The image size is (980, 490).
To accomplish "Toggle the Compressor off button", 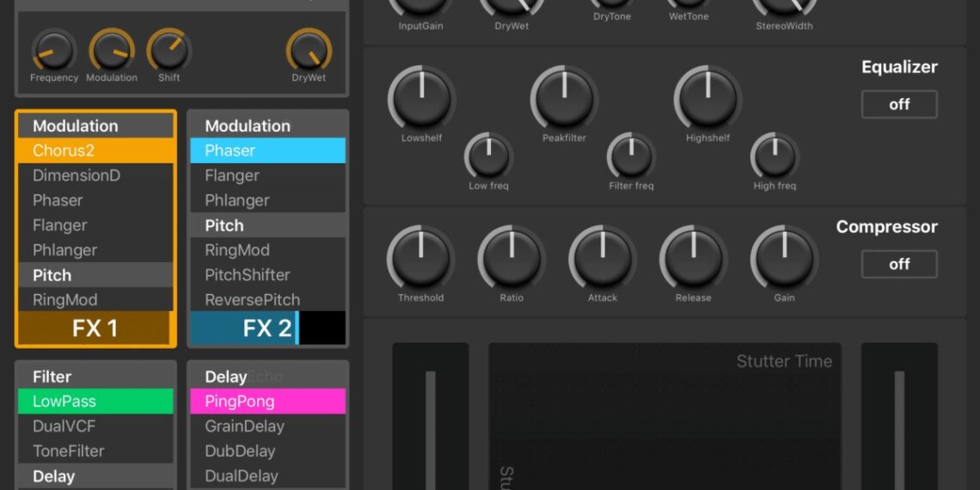I will click(x=898, y=264).
